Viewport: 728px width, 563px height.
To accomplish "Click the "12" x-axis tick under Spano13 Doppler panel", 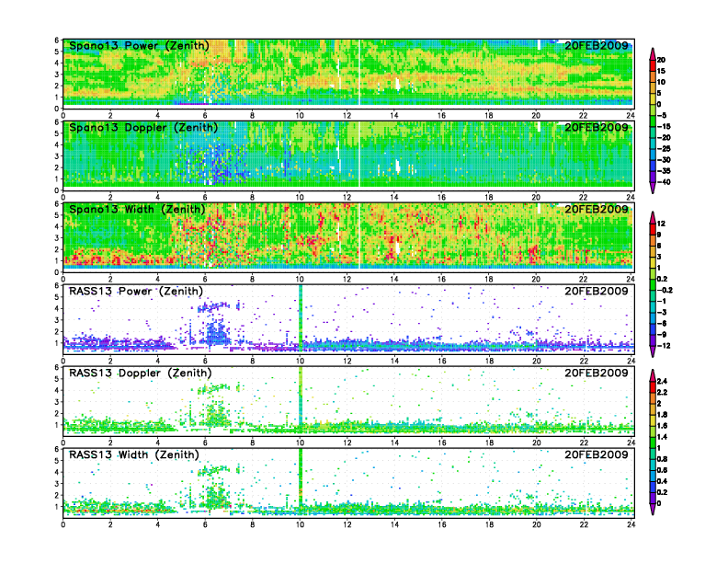I will click(x=347, y=198).
